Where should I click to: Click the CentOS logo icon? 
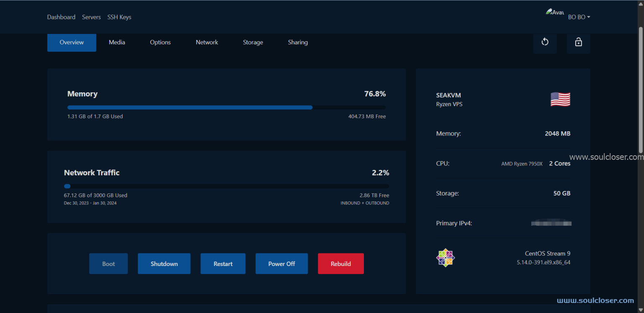point(445,258)
